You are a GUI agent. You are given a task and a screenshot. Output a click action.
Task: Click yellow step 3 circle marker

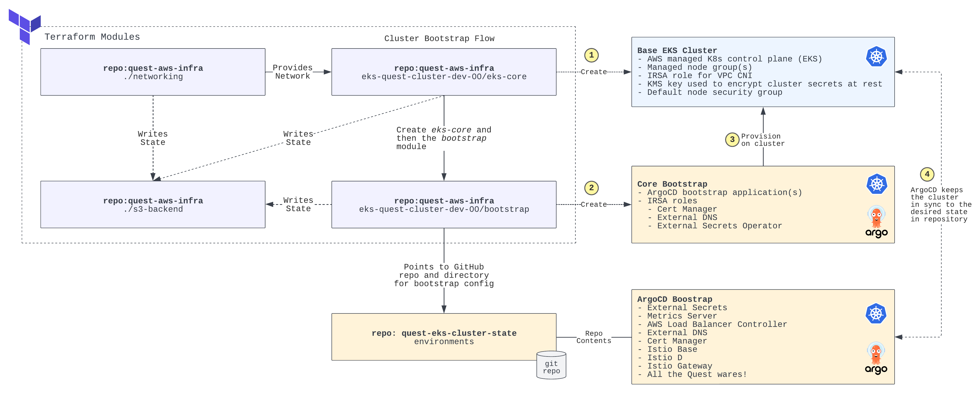click(x=732, y=140)
